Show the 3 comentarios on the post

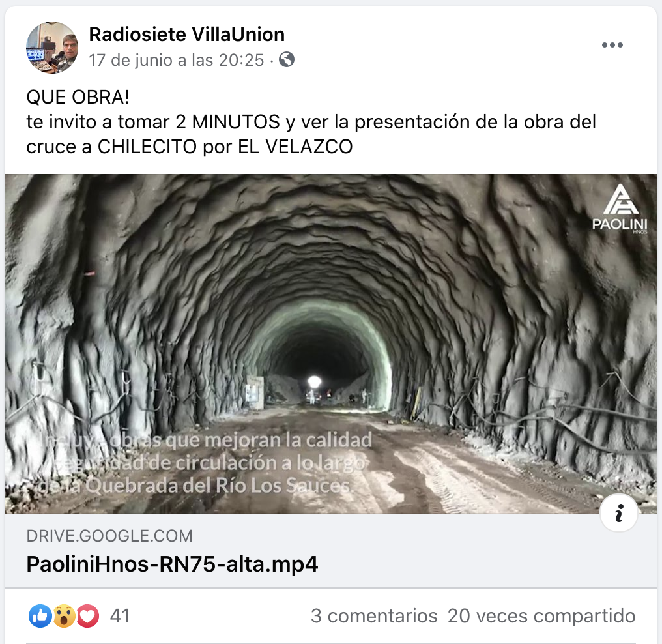[x=374, y=616]
